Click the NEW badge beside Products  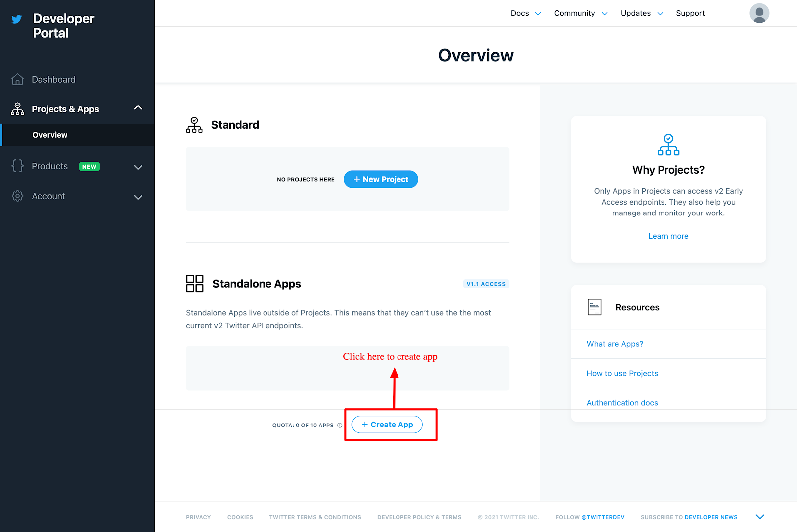89,167
